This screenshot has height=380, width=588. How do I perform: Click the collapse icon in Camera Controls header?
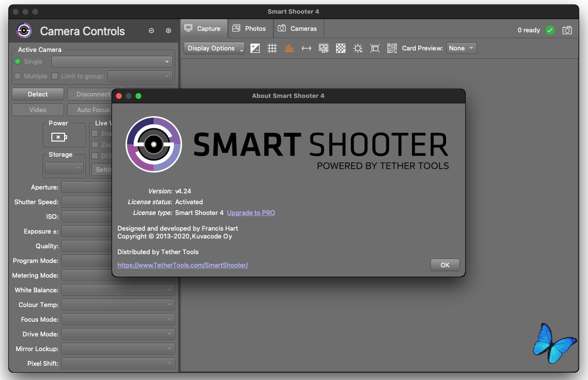pyautogui.click(x=152, y=31)
